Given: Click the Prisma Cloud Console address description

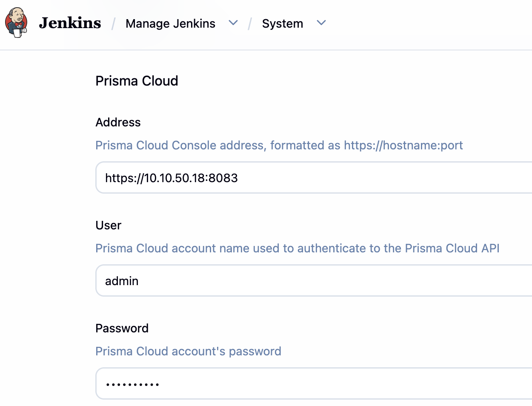Looking at the screenshot, I should tap(217, 146).
